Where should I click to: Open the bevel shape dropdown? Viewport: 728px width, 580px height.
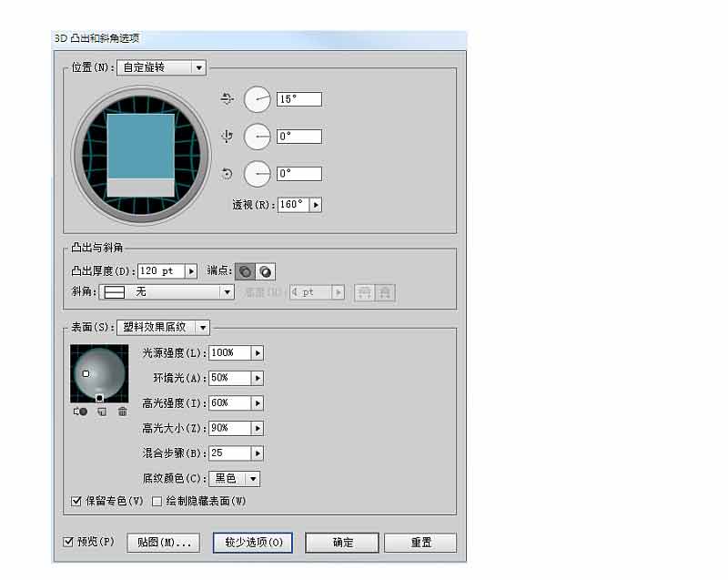pyautogui.click(x=167, y=292)
